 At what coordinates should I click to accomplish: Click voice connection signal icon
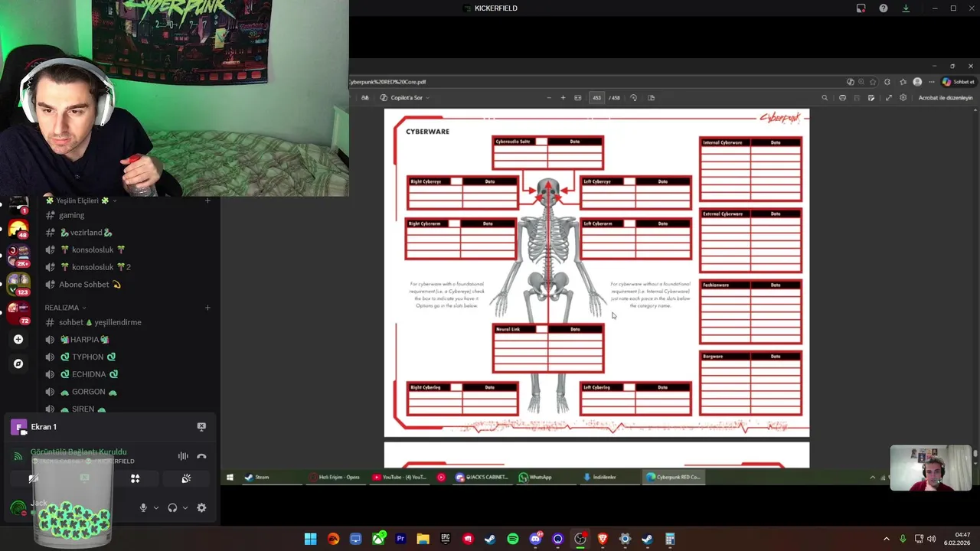pyautogui.click(x=18, y=456)
